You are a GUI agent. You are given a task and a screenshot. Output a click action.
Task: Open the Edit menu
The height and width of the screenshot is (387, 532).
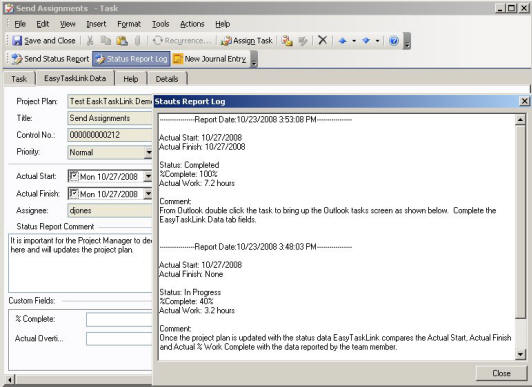click(43, 24)
